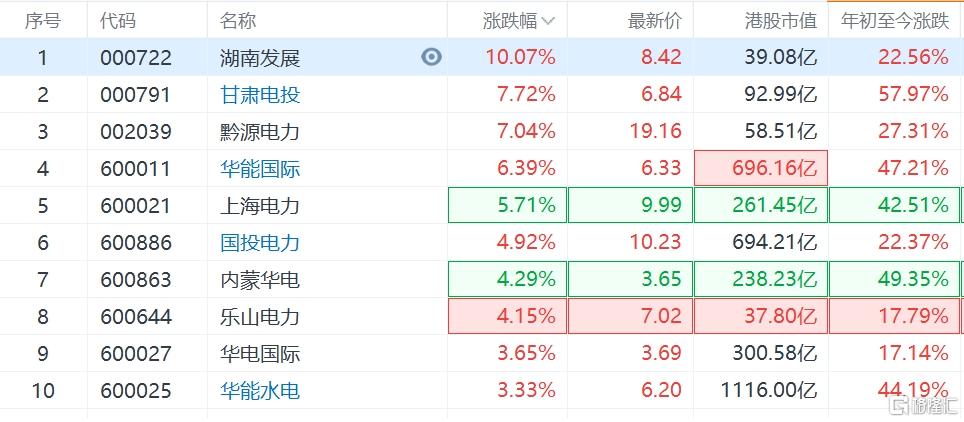Click the 年初至今涨跌 column header
Screen dimensions: 964x422
pyautogui.click(x=894, y=20)
